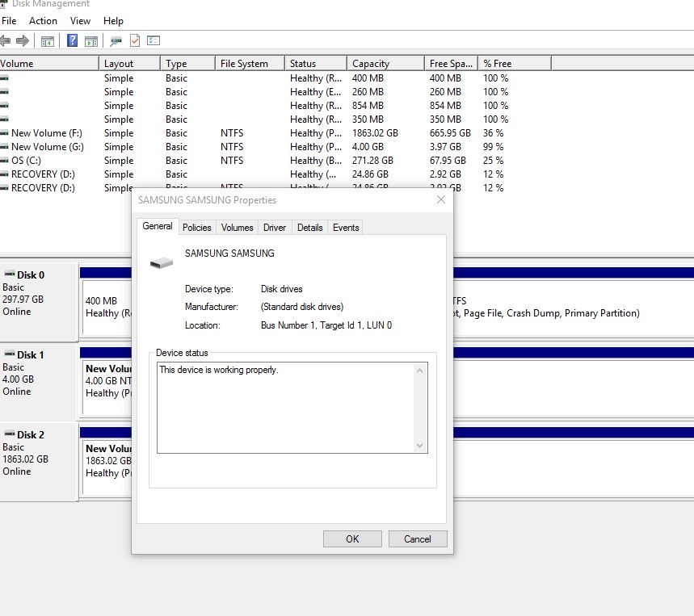Select drive icon of New Volume (G:) row
Screen dimensions: 694x616
click(x=4, y=147)
